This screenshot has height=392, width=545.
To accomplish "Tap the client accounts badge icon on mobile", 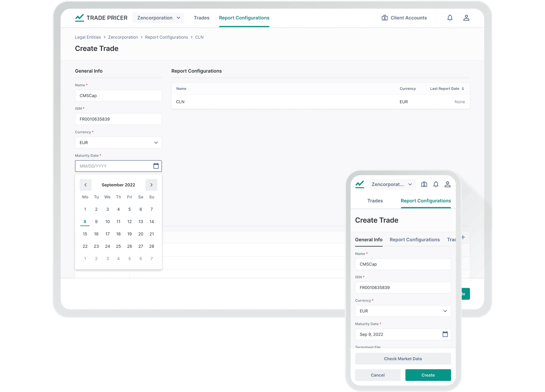I will point(424,184).
